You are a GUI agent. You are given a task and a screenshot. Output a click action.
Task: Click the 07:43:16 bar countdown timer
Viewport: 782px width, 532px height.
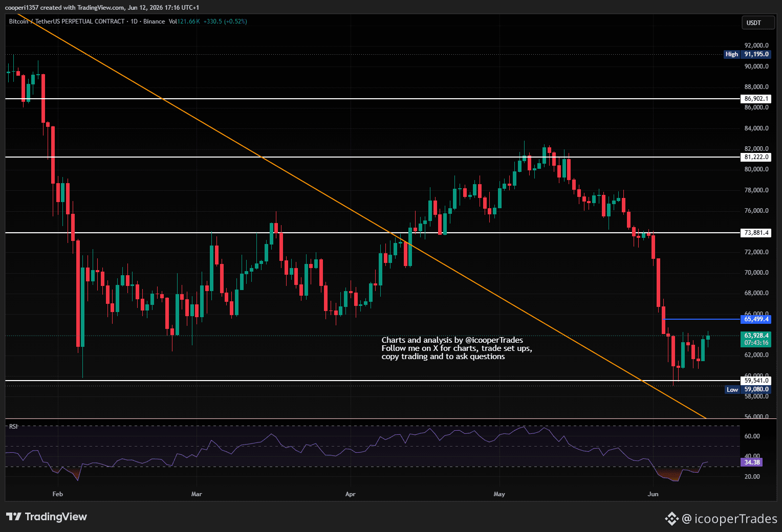756,343
